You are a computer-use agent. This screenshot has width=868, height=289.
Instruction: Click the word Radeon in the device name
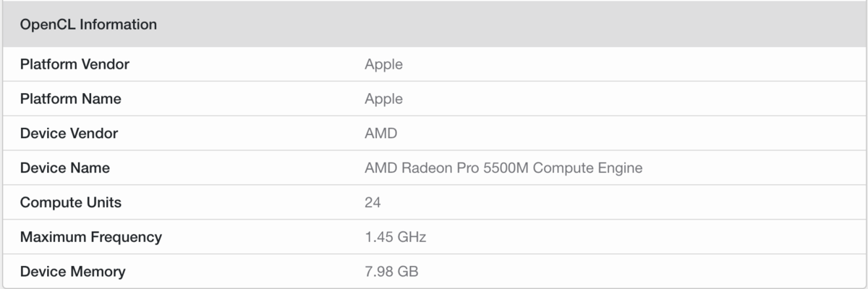(x=426, y=168)
